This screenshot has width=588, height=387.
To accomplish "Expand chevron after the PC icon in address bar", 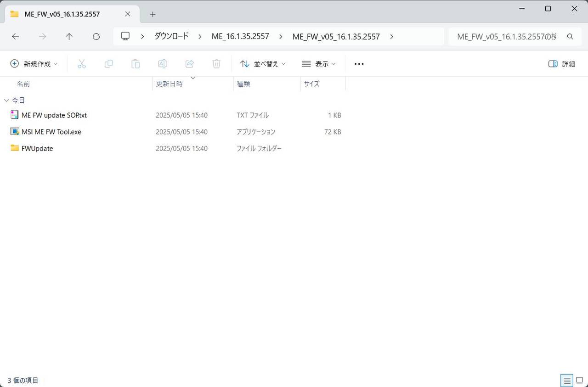I will (142, 37).
